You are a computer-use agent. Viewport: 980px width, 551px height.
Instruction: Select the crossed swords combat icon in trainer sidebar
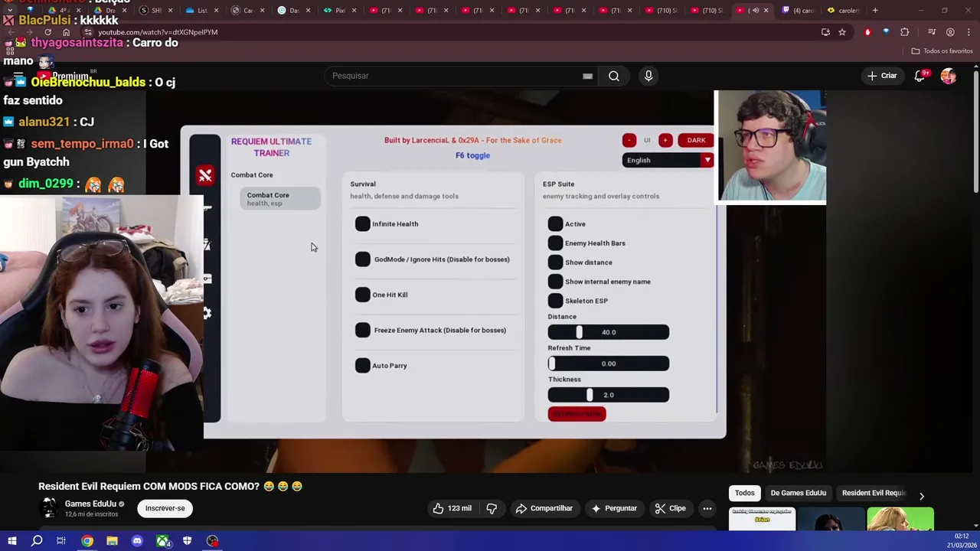pyautogui.click(x=205, y=176)
